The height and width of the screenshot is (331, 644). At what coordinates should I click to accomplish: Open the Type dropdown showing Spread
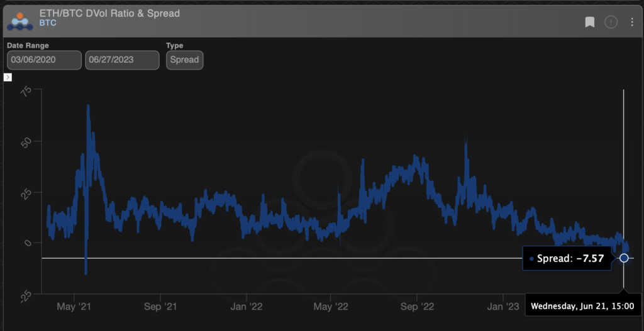tap(184, 60)
